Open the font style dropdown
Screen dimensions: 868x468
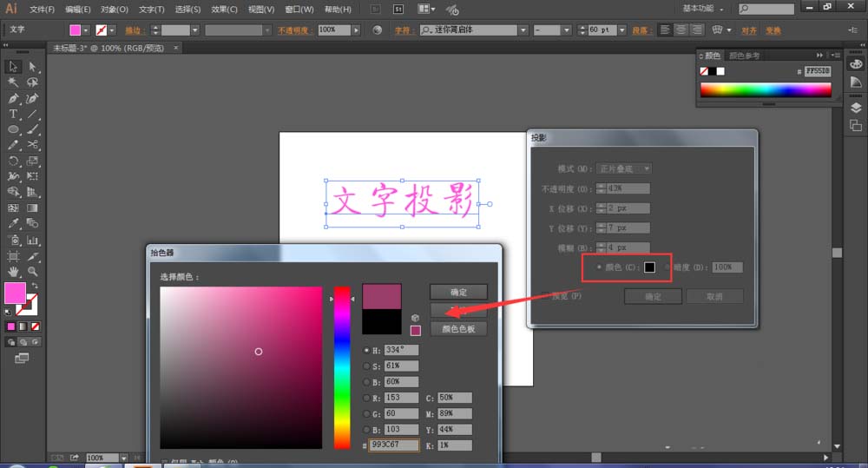tap(566, 30)
